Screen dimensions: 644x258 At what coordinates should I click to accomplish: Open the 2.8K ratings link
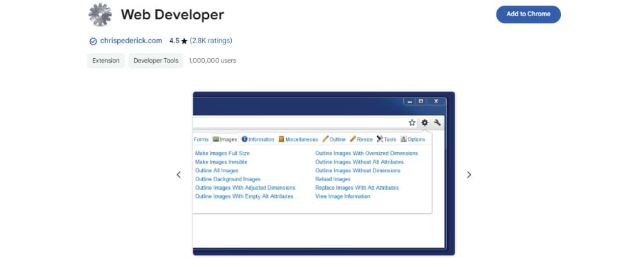(x=211, y=41)
